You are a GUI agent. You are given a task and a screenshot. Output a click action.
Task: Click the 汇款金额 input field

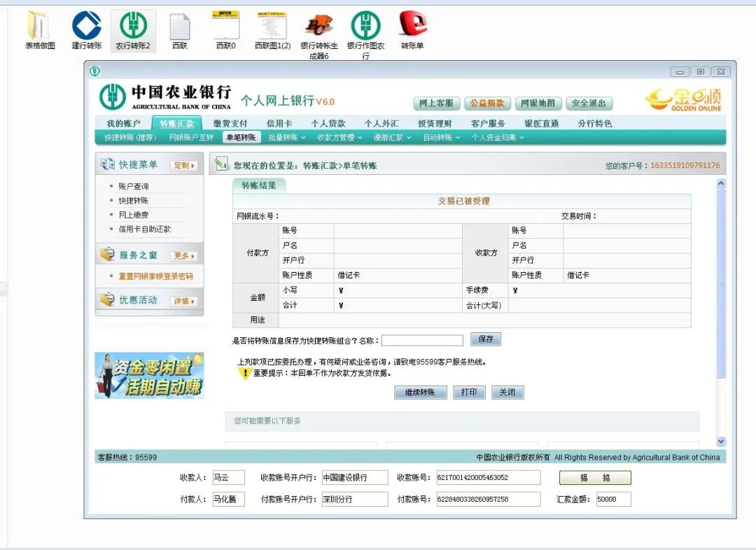(x=613, y=500)
